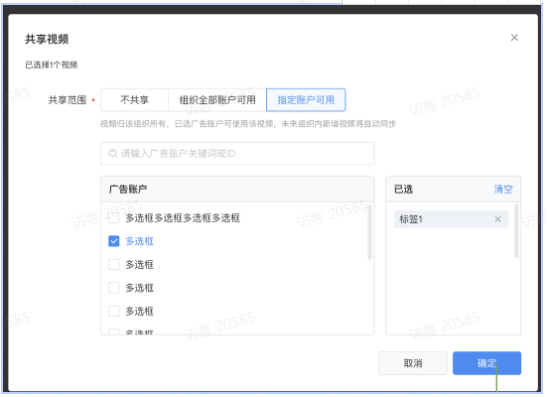This screenshot has width=547, height=397.
Task: Click the search magnifier icon in the account field
Action: tap(113, 153)
